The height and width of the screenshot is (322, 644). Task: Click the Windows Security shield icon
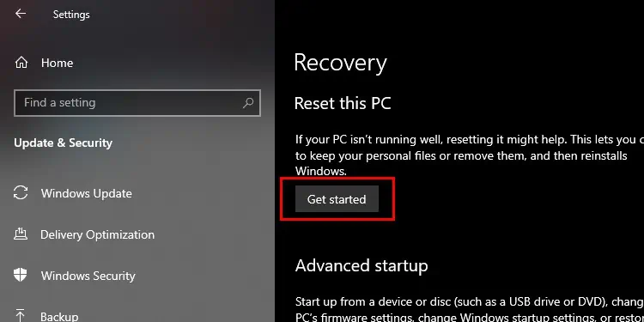21,275
